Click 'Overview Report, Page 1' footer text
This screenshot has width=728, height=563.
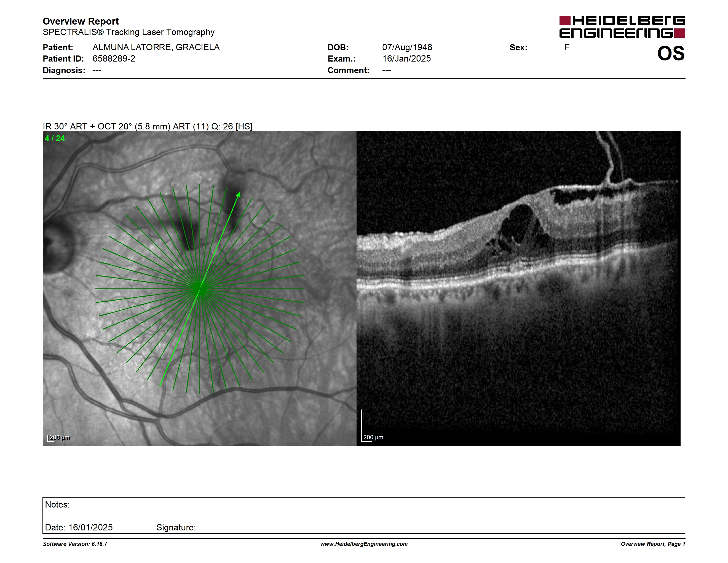(x=653, y=544)
